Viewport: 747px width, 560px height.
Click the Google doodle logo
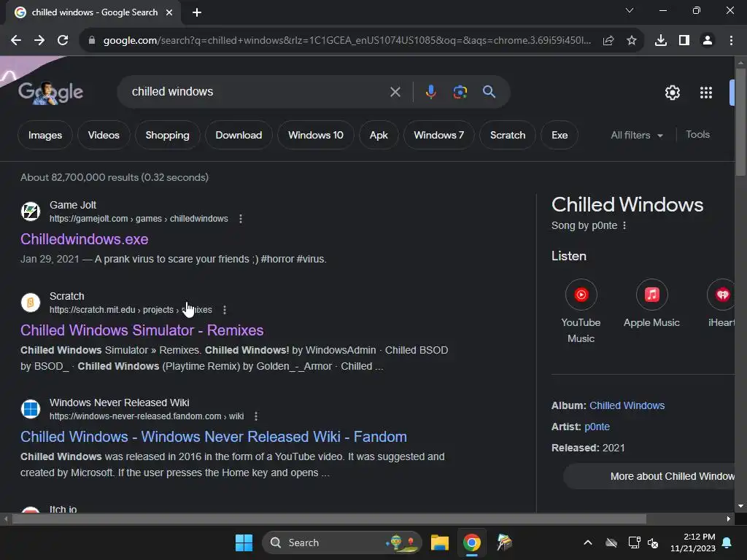(51, 93)
